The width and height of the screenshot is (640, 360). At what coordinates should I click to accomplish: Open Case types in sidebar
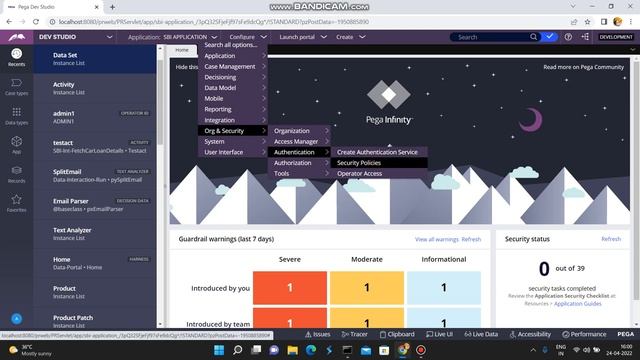tap(16, 87)
